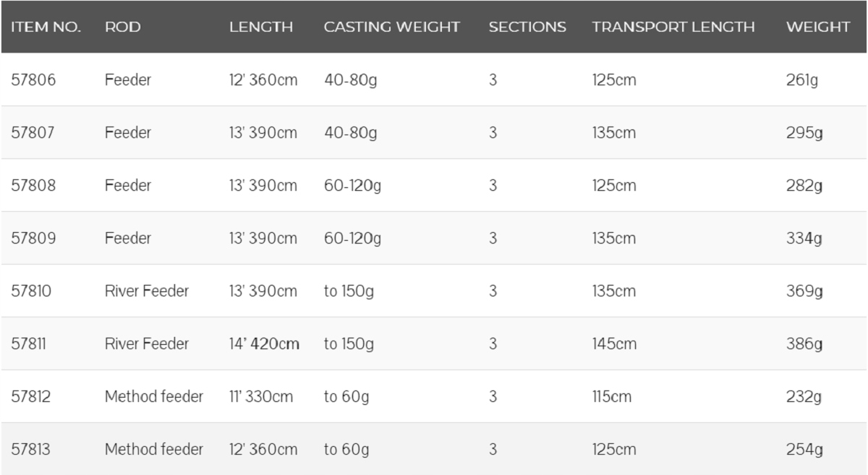Select the SECTIONS column header
The width and height of the screenshot is (868, 475).
point(527,27)
